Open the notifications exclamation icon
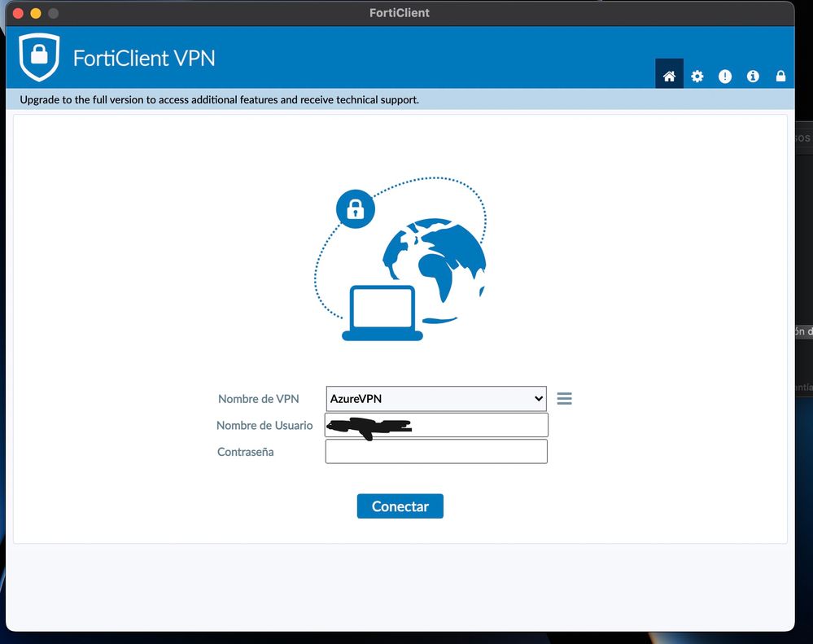Image resolution: width=813 pixels, height=644 pixels. 725,77
